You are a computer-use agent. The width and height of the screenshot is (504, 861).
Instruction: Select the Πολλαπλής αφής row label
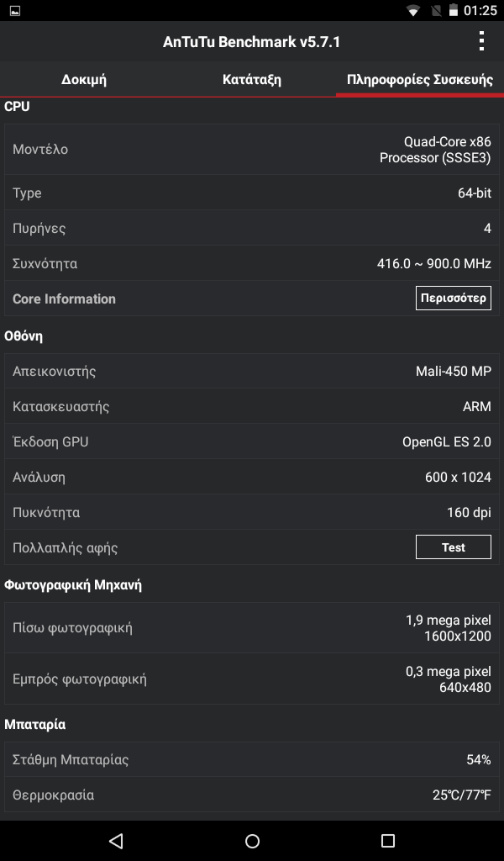pyautogui.click(x=66, y=548)
